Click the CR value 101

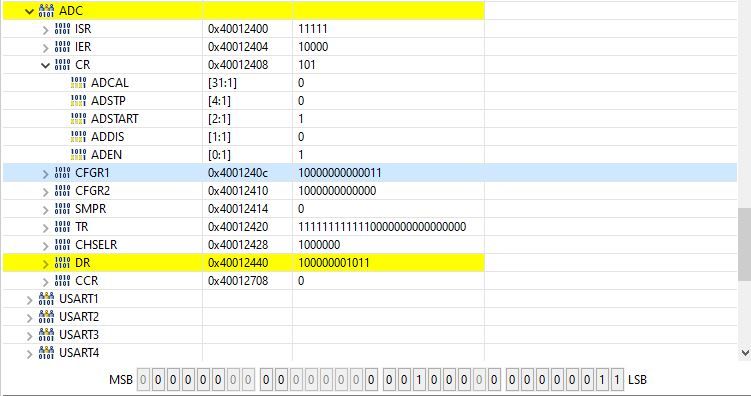[x=307, y=65]
